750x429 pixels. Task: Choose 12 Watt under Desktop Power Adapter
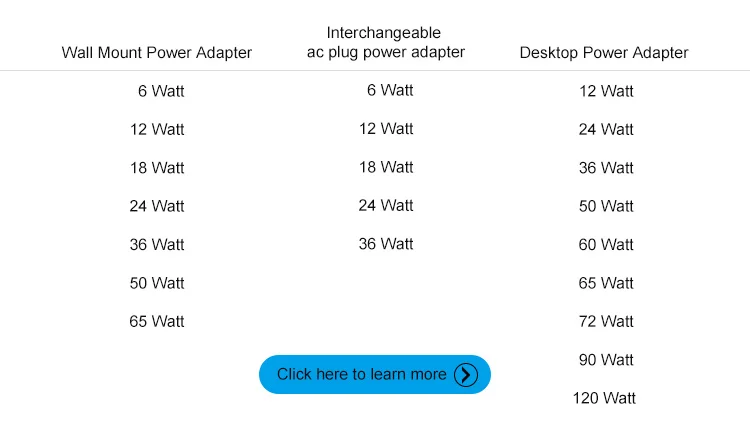click(607, 91)
